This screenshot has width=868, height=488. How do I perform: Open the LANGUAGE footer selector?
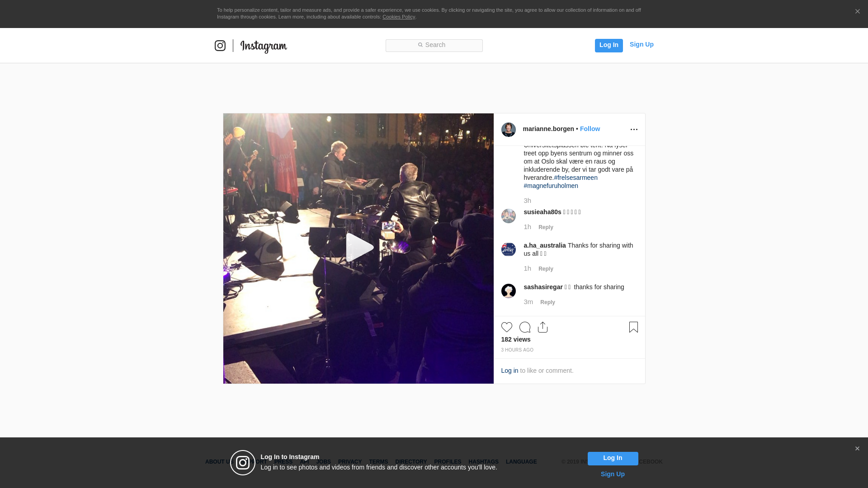click(521, 462)
